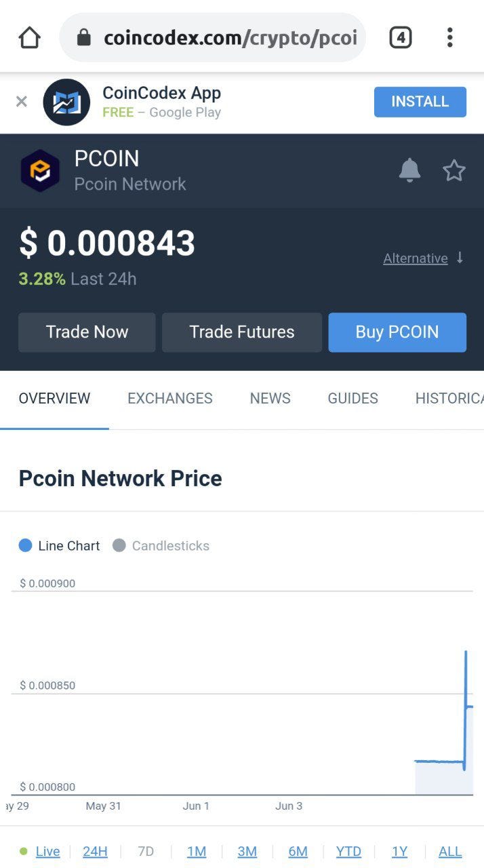Viewport: 484px width, 868px height.
Task: Tap the home icon in the browser
Action: [28, 37]
